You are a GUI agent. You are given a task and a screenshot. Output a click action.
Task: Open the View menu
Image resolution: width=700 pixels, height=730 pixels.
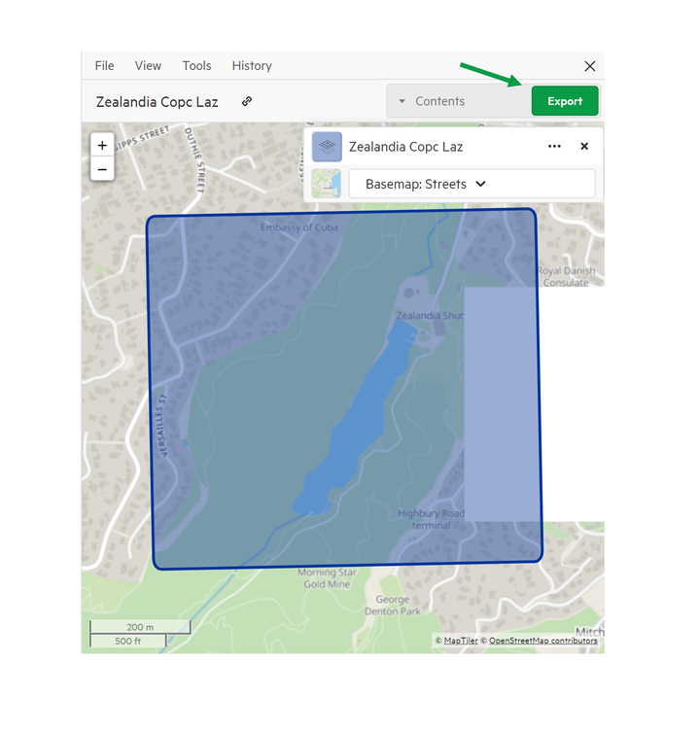point(148,66)
